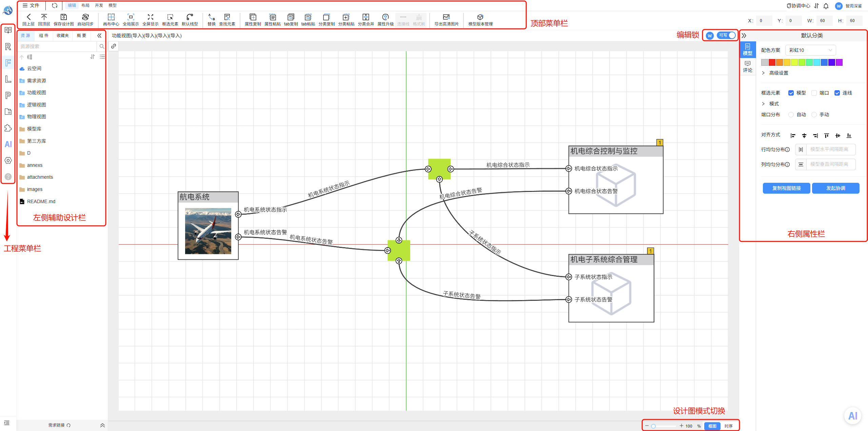Image resolution: width=868 pixels, height=431 pixels.
Task: Switch to 时序 diagram mode
Action: [x=728, y=426]
